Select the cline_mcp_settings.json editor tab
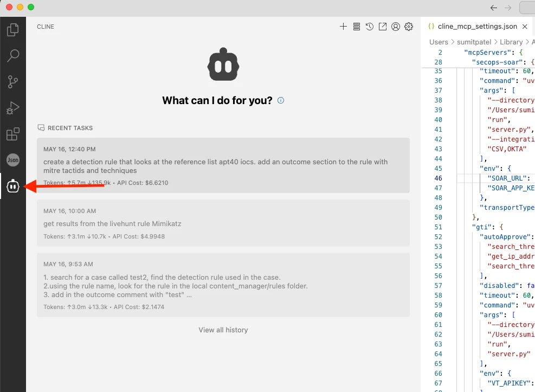 tap(478, 26)
